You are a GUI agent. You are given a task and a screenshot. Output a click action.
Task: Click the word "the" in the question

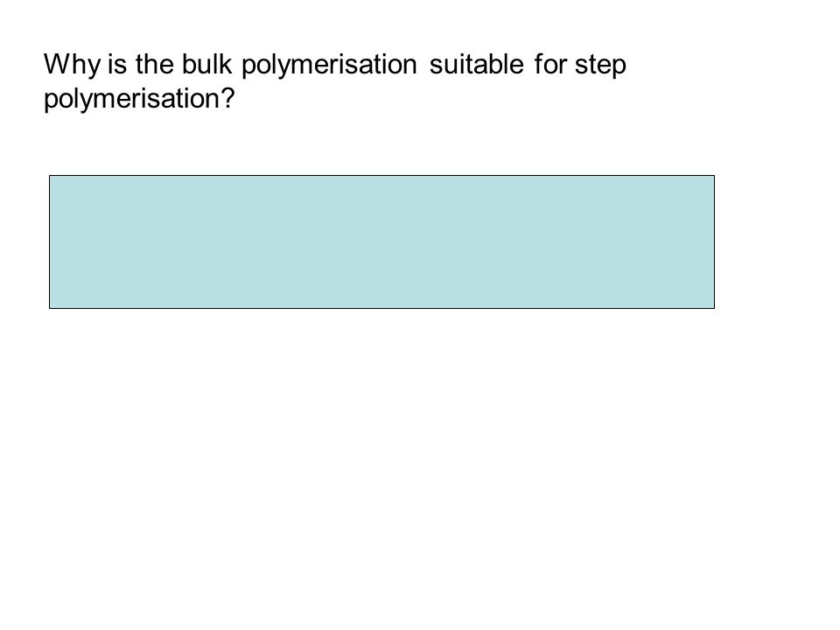tap(154, 64)
